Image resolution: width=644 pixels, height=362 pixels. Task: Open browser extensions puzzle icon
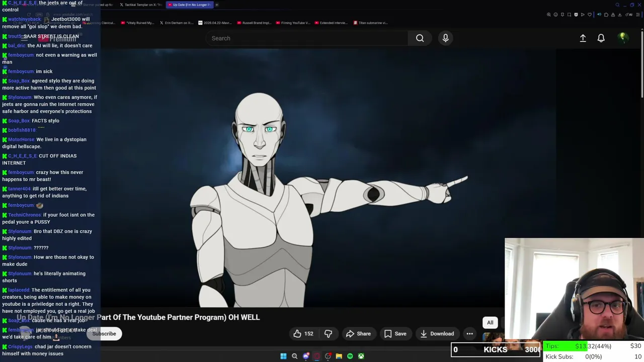click(606, 15)
